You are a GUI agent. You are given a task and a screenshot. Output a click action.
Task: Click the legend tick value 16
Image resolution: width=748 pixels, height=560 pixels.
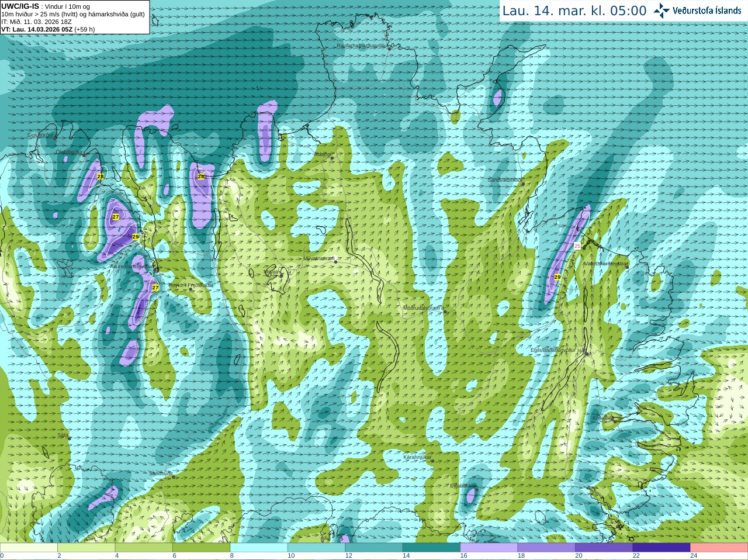pos(463,556)
